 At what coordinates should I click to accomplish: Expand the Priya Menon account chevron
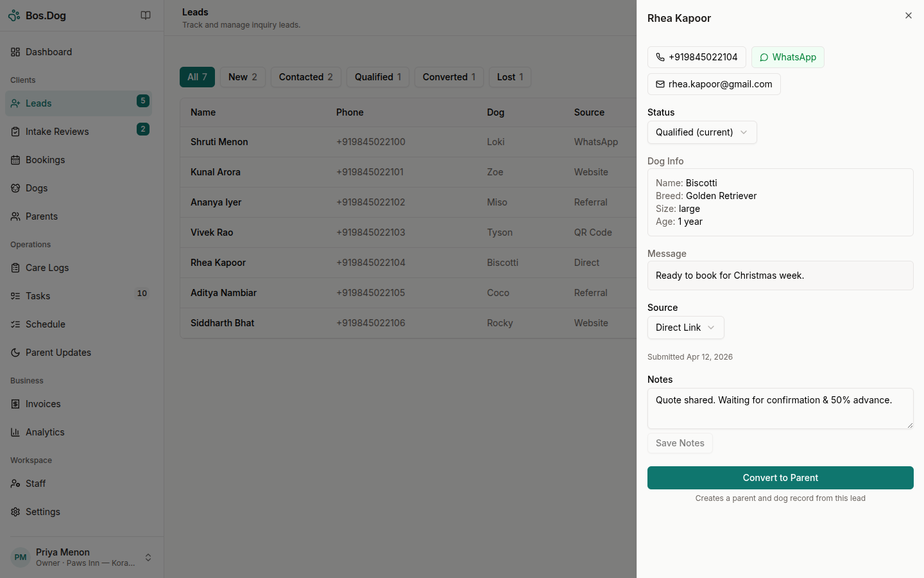point(148,557)
